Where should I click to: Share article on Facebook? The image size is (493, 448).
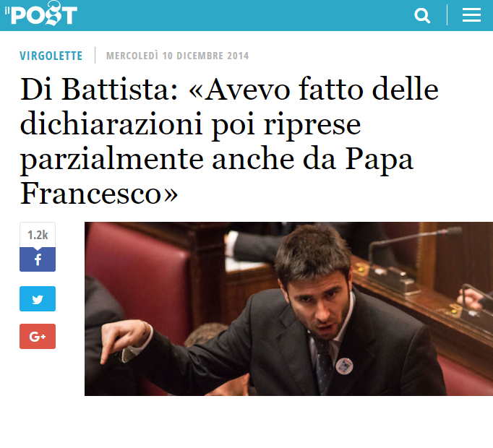38,259
